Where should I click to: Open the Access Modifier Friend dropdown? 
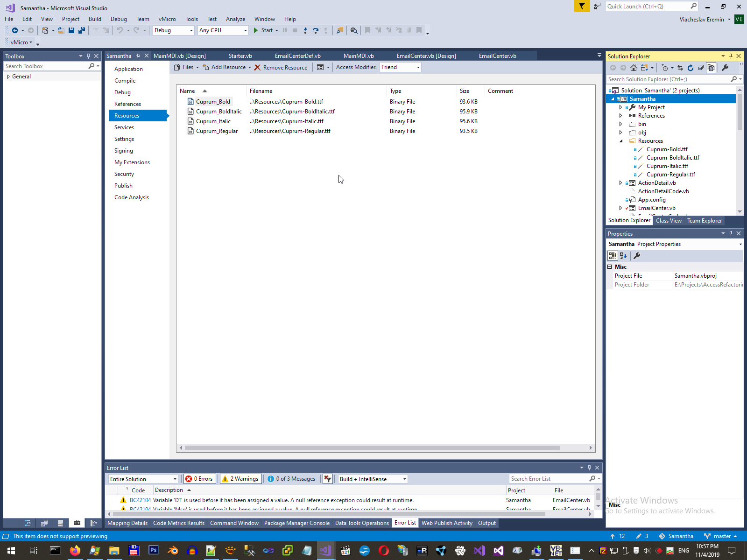(x=400, y=67)
